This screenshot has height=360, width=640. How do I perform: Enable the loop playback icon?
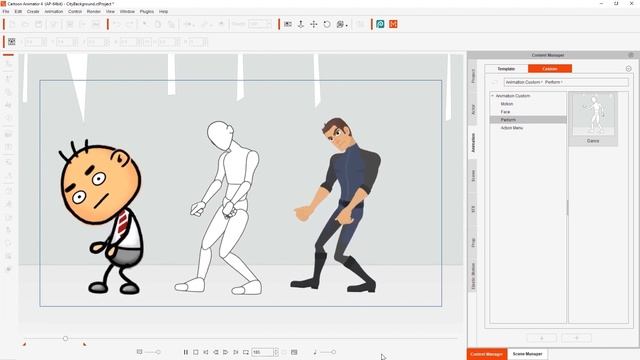point(246,352)
